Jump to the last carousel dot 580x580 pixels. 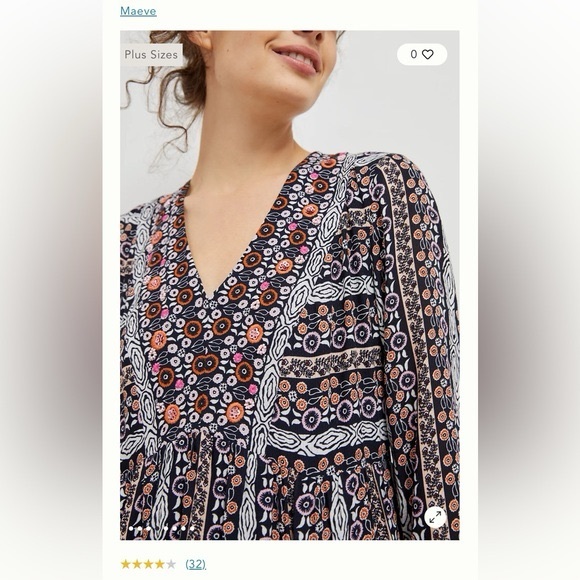tap(192, 529)
